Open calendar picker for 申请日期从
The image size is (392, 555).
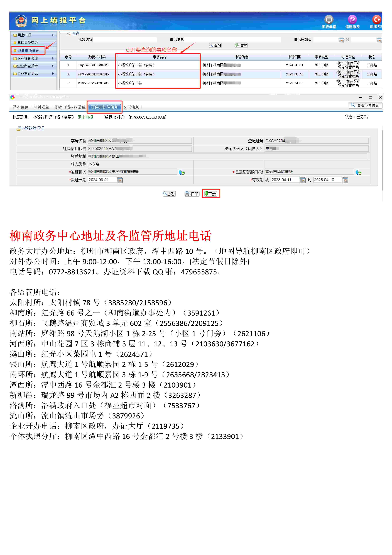(x=341, y=40)
